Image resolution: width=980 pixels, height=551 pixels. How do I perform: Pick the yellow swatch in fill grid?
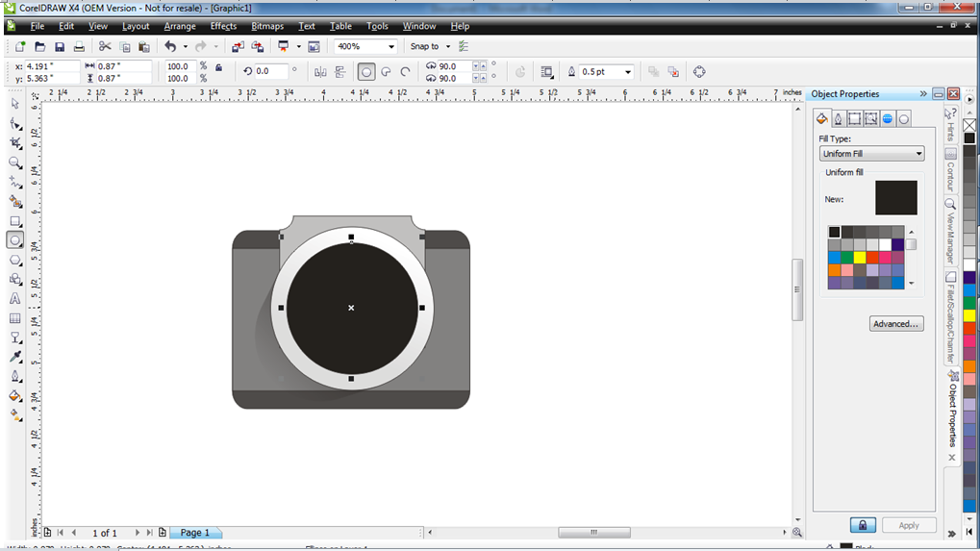coord(860,257)
